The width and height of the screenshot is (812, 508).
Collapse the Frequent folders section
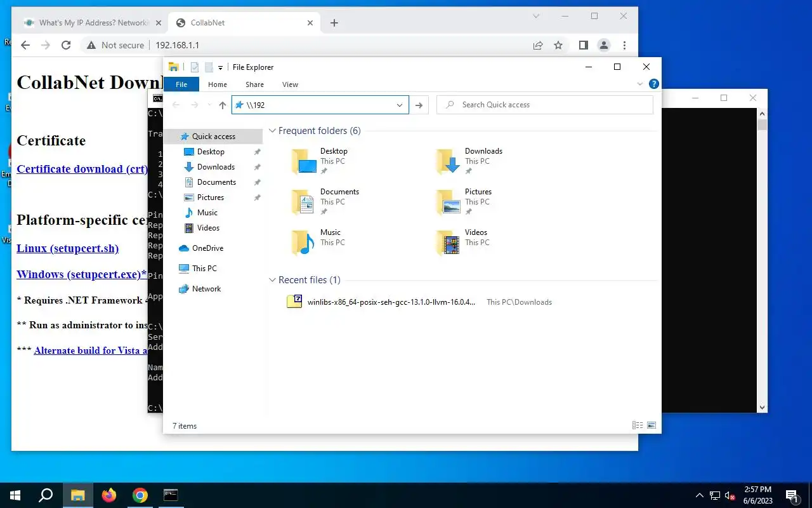point(272,131)
